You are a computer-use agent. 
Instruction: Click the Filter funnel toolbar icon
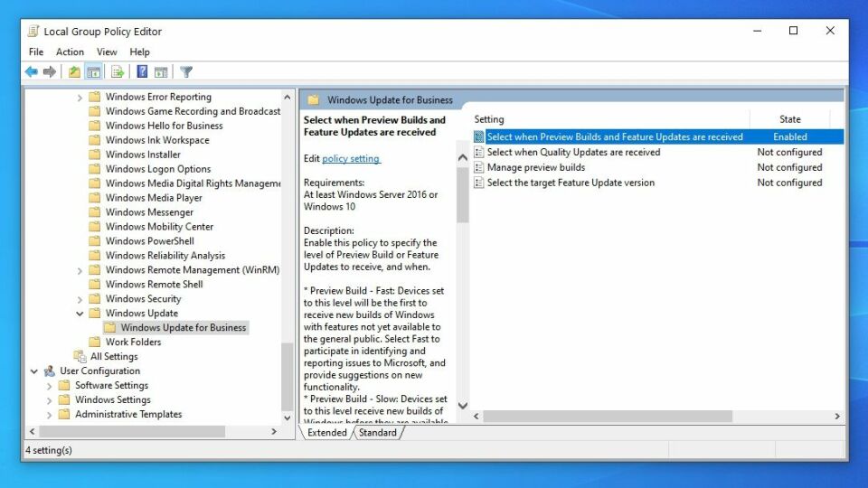point(186,72)
